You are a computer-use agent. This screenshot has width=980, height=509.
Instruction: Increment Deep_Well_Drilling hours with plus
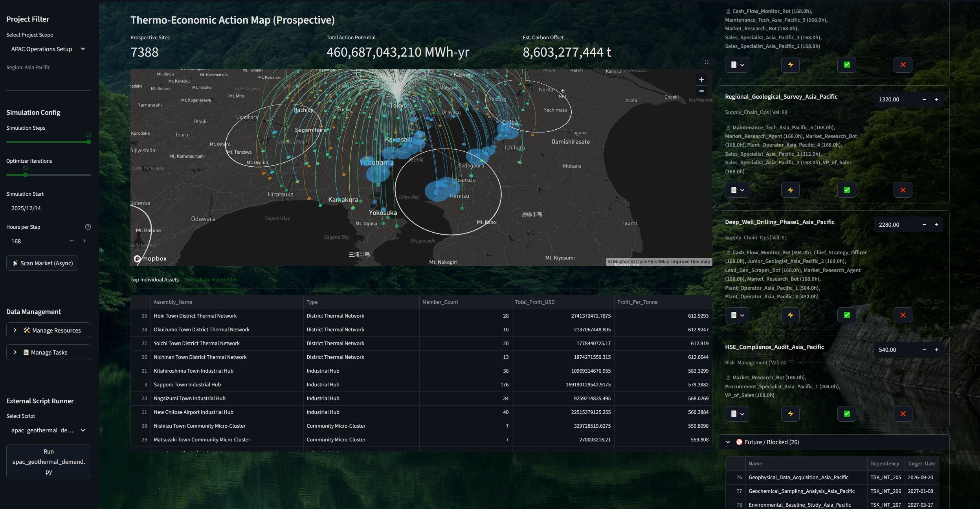tap(937, 225)
